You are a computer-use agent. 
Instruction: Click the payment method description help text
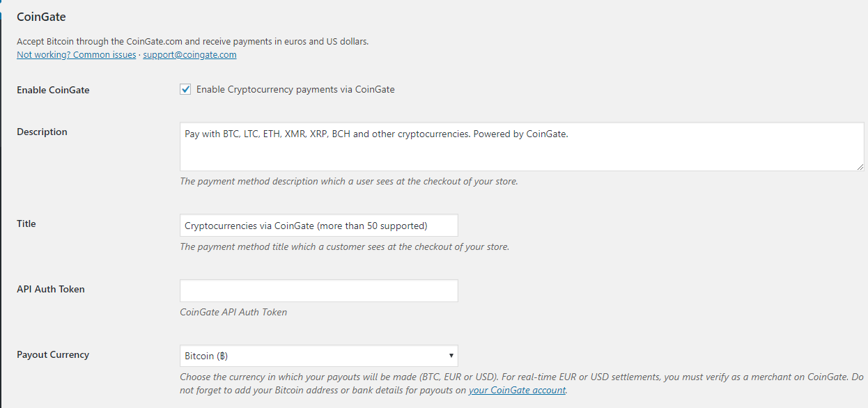tap(348, 181)
